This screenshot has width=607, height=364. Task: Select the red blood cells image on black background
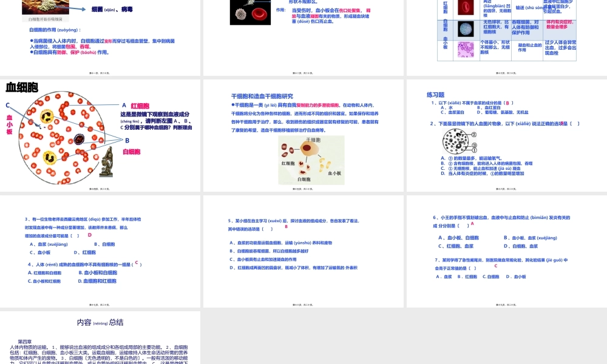pyautogui.click(x=251, y=12)
